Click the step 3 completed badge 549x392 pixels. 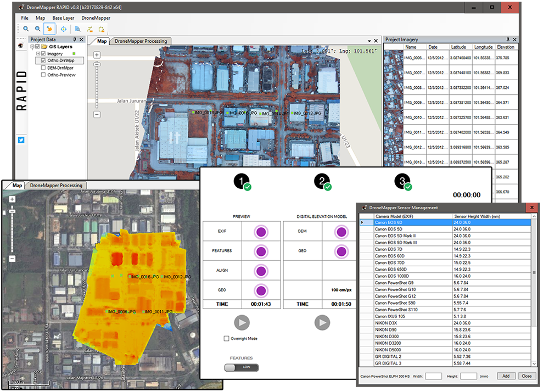403,182
